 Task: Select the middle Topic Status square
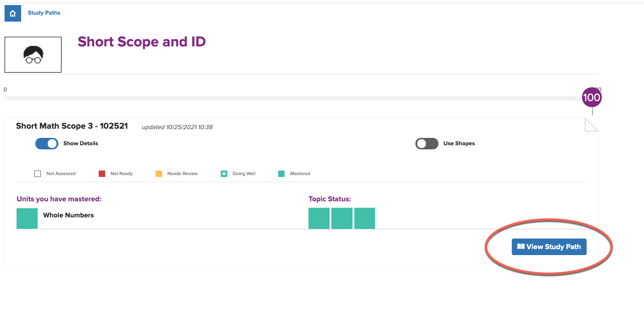(342, 218)
